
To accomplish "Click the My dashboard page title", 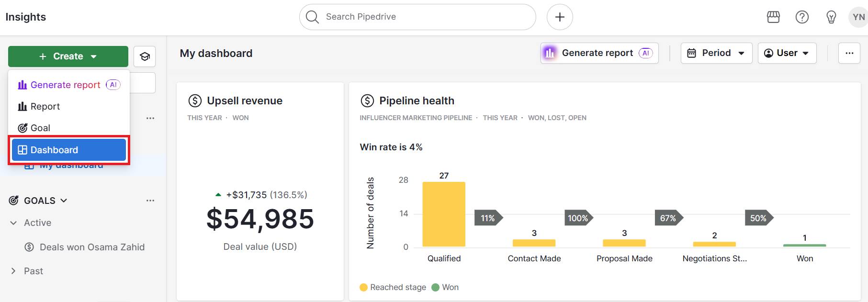I will click(216, 53).
